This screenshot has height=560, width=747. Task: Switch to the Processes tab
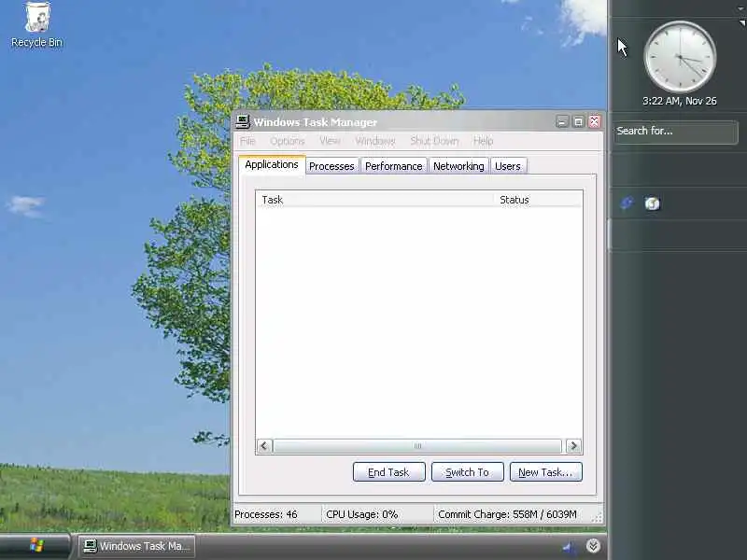click(331, 166)
